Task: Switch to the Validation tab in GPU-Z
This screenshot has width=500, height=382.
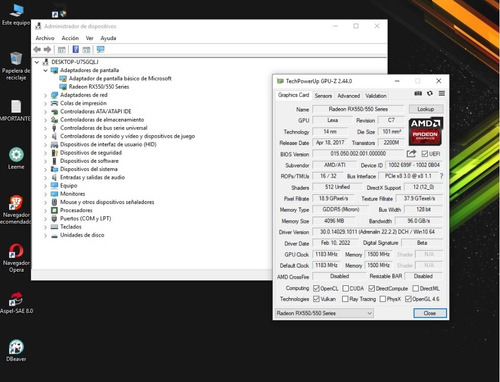Action: [376, 96]
